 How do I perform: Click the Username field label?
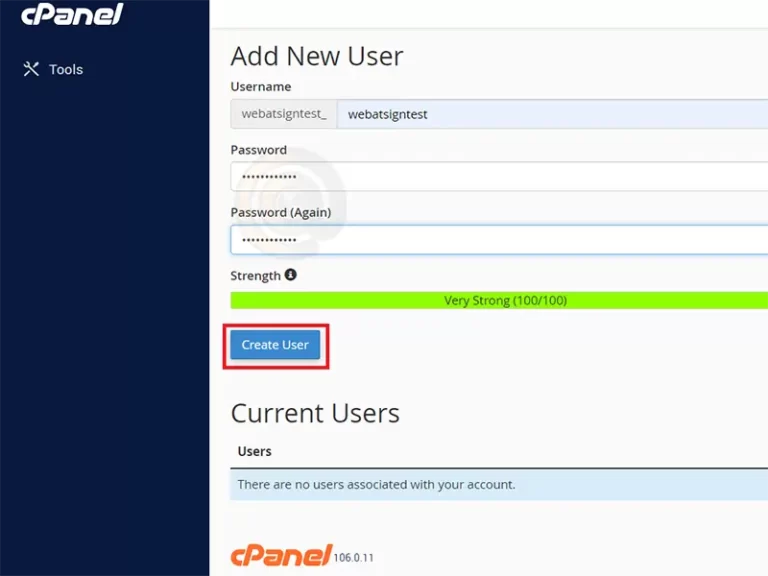pos(261,87)
